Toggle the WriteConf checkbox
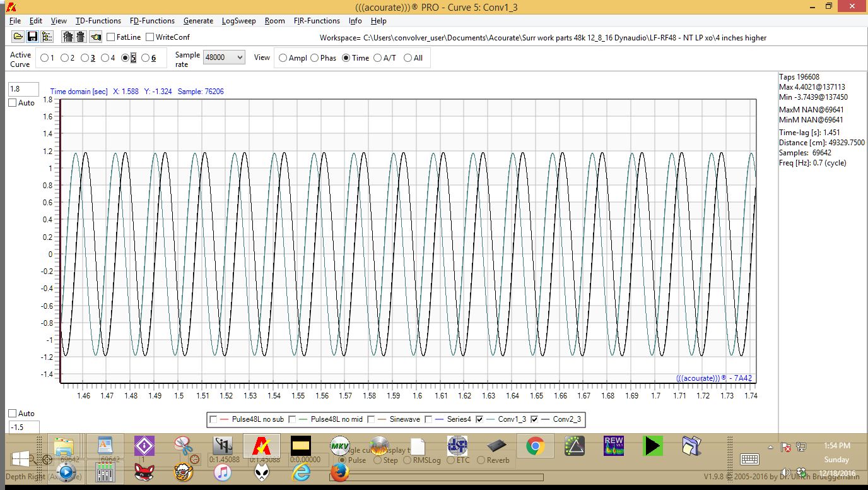Viewport: 868px width, 490px height. [150, 37]
